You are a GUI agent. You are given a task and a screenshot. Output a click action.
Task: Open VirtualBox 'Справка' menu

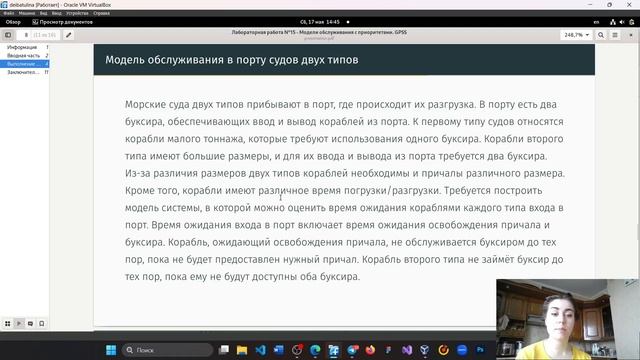[x=101, y=13]
